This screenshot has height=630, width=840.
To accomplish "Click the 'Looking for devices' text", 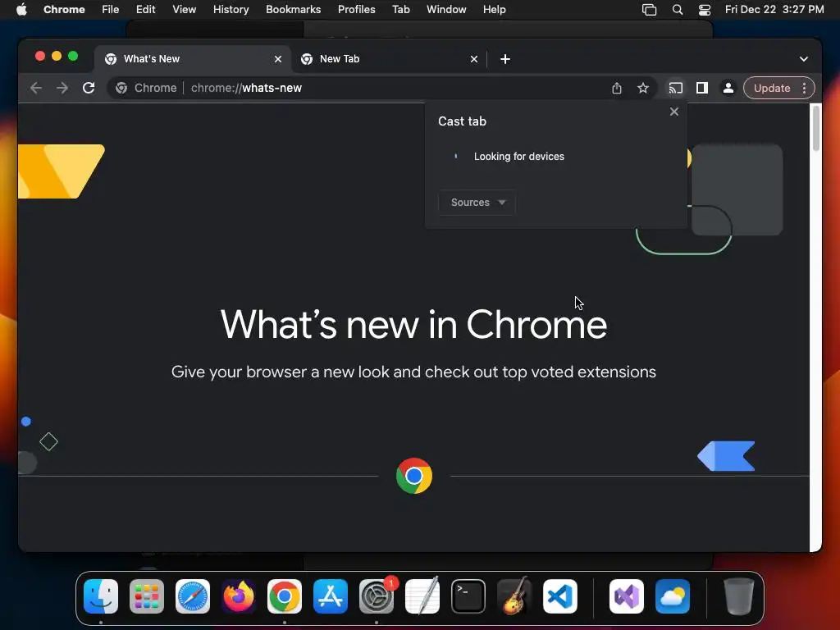I will (519, 157).
